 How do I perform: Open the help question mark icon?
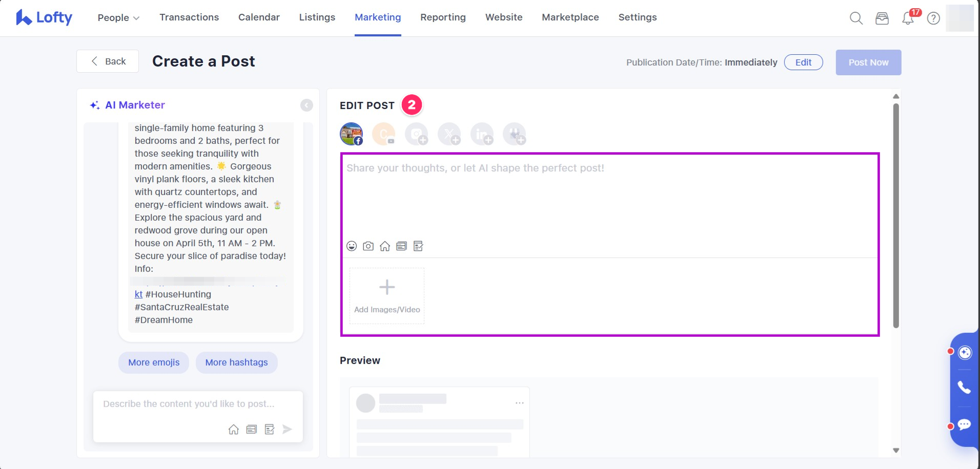tap(933, 18)
